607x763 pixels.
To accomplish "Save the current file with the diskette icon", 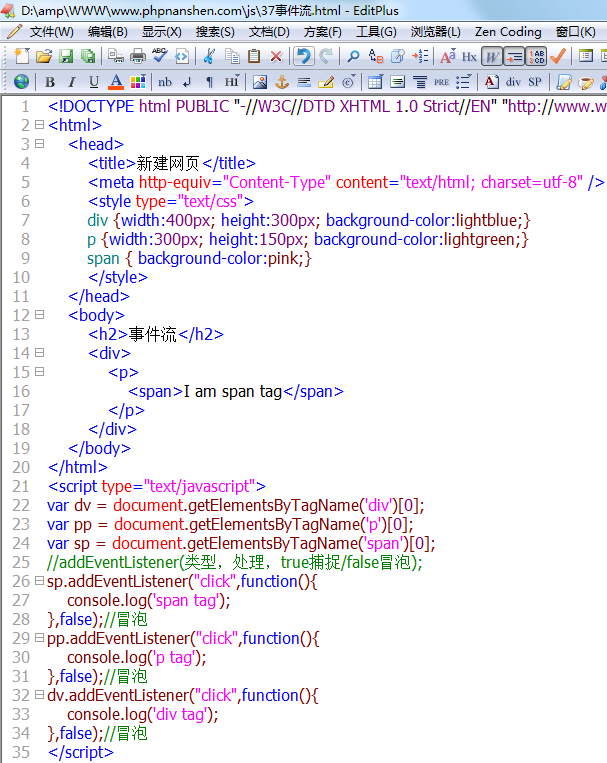I will click(66, 56).
